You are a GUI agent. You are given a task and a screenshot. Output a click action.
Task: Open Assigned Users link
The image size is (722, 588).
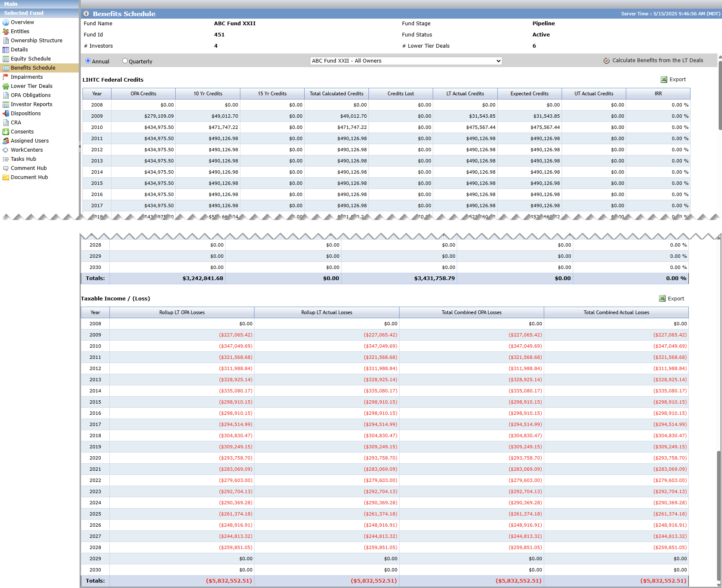click(30, 141)
